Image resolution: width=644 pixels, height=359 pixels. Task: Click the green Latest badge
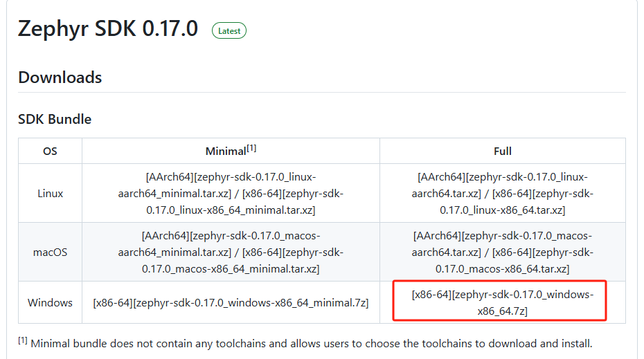tap(229, 30)
